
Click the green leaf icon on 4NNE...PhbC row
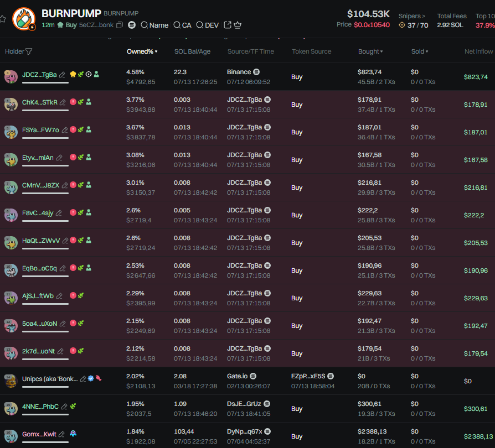click(73, 406)
